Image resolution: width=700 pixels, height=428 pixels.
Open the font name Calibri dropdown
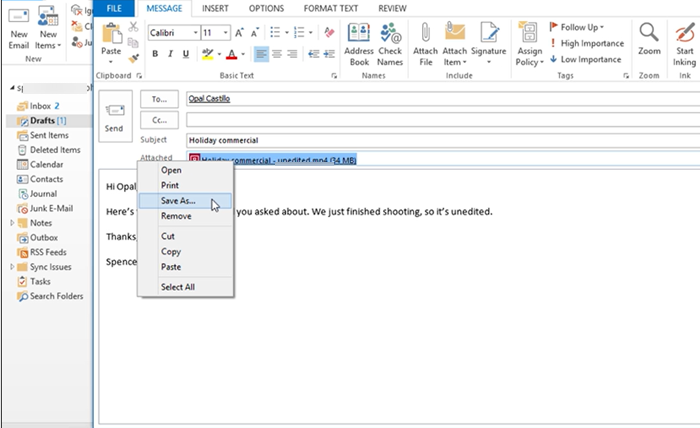point(193,33)
